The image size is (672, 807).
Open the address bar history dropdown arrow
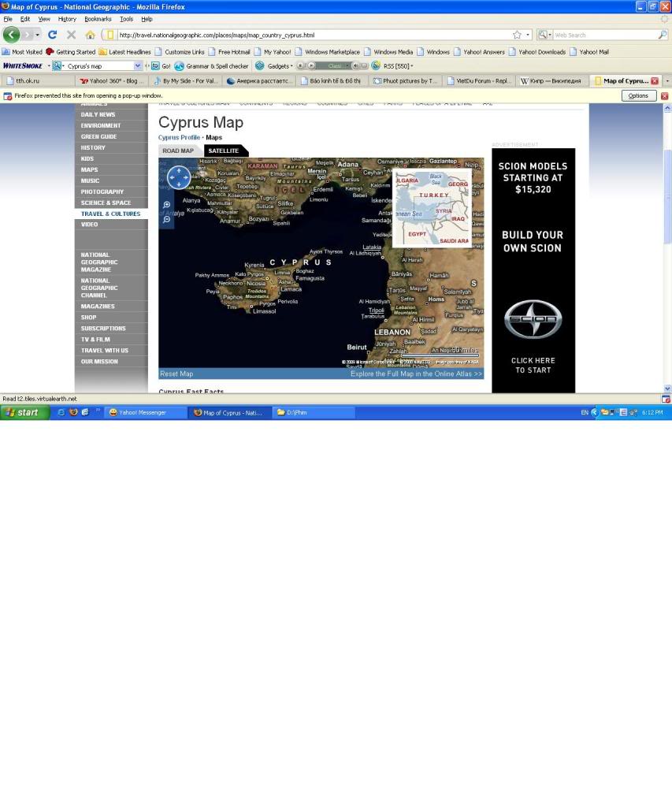(x=528, y=35)
